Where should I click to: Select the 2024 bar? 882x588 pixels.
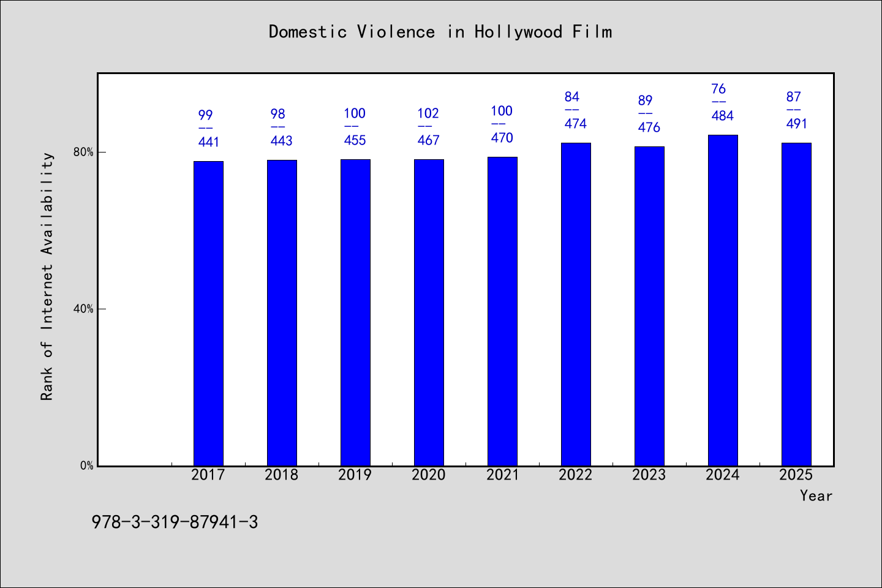(723, 300)
